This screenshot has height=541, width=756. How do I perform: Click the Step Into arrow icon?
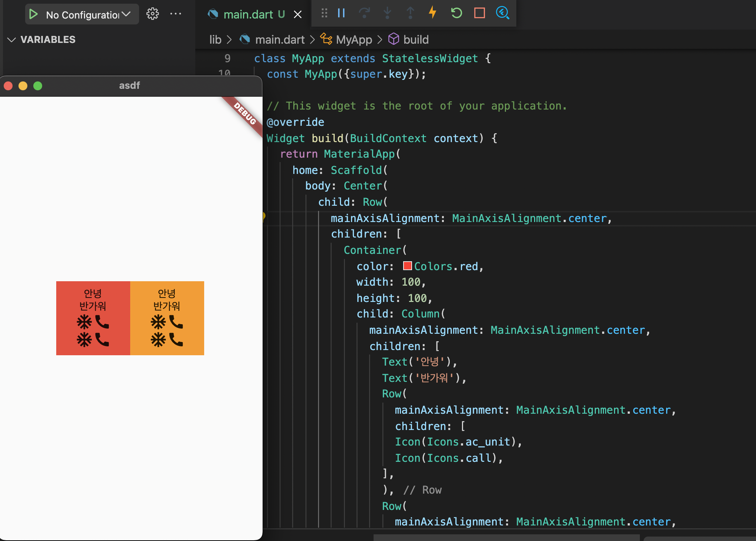[x=387, y=13]
